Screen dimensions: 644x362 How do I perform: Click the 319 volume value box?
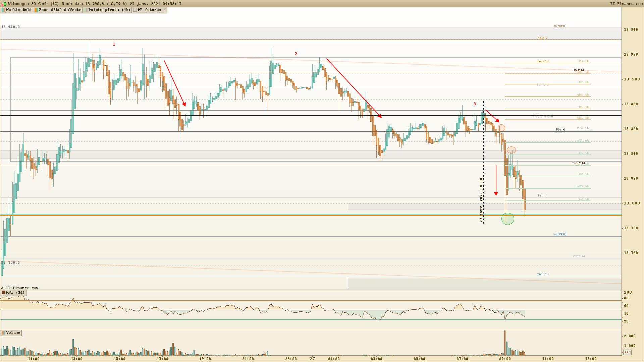pyautogui.click(x=627, y=352)
